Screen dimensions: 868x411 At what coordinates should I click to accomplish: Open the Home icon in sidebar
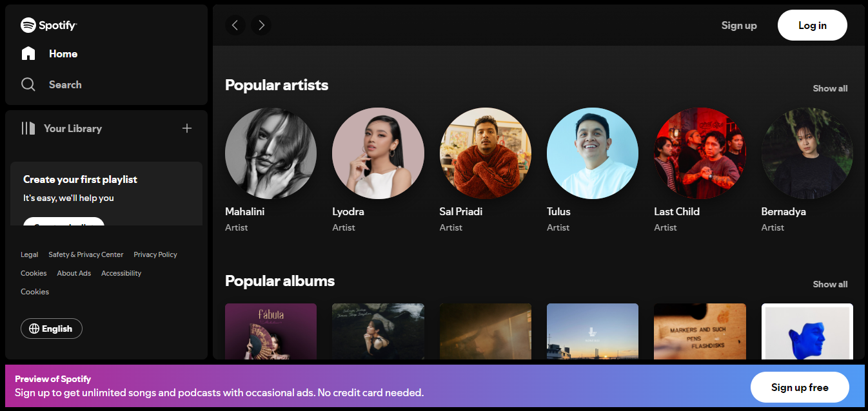(x=28, y=53)
